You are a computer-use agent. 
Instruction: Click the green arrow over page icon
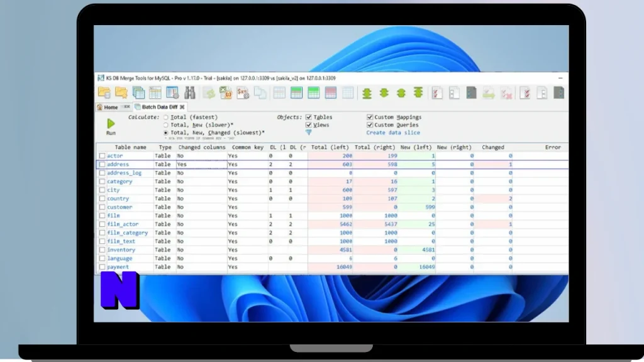tap(488, 93)
